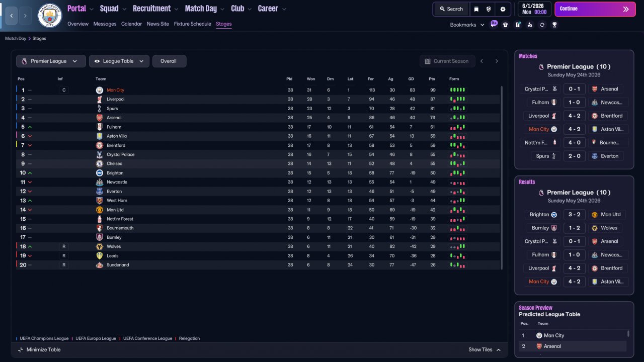Viewport: 644px width, 362px height.
Task: Click Man Utd's badge in the league table
Action: [99, 210]
